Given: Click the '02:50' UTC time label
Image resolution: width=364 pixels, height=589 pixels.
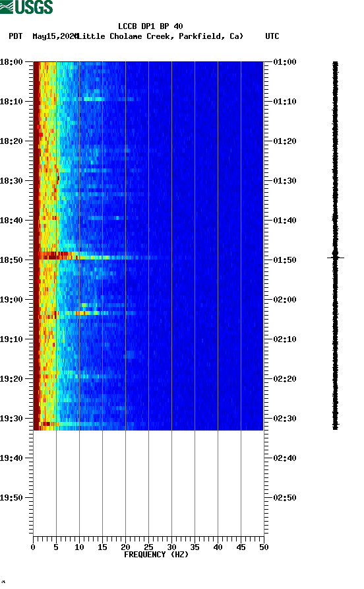Looking at the screenshot, I should [x=285, y=498].
